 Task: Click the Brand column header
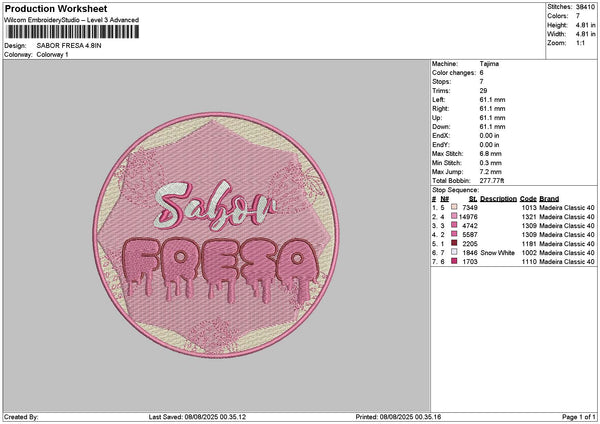click(x=549, y=198)
